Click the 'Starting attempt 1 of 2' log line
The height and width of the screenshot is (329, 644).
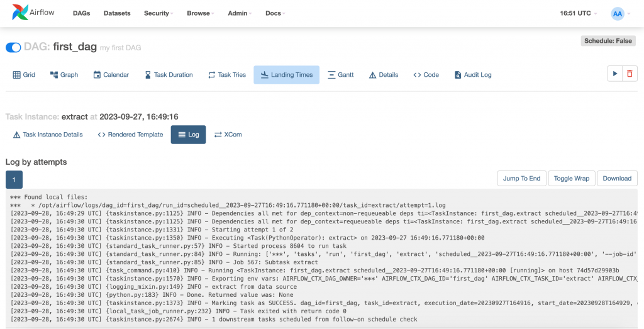point(152,230)
